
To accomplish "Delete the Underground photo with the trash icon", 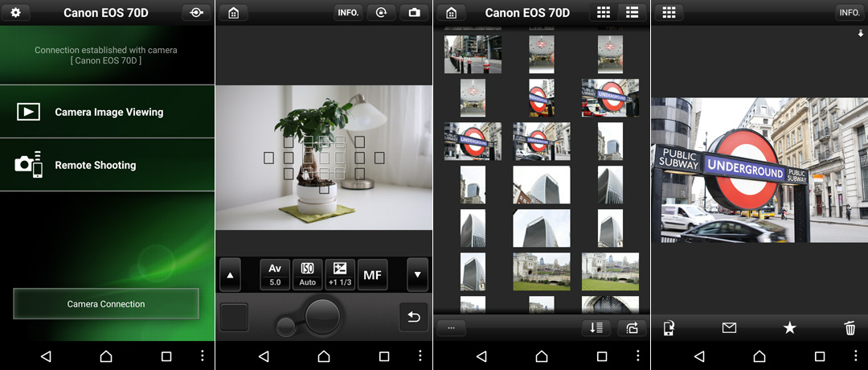I will tap(850, 327).
